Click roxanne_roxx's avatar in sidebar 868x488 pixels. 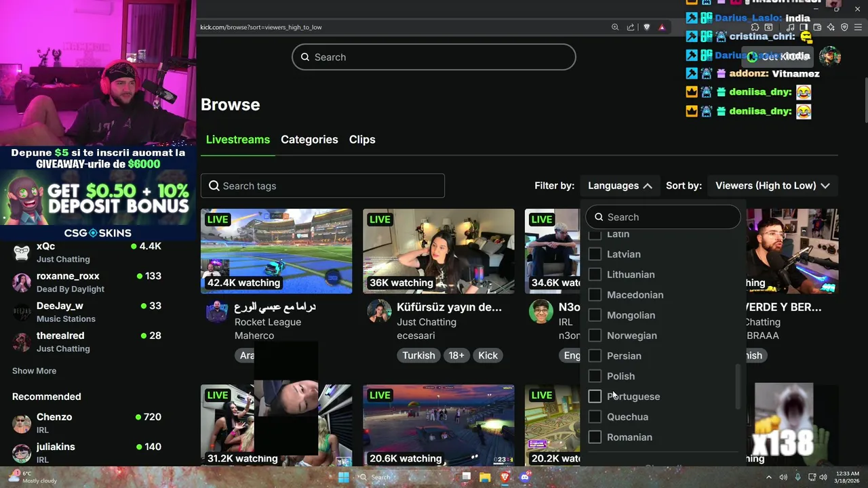click(22, 283)
